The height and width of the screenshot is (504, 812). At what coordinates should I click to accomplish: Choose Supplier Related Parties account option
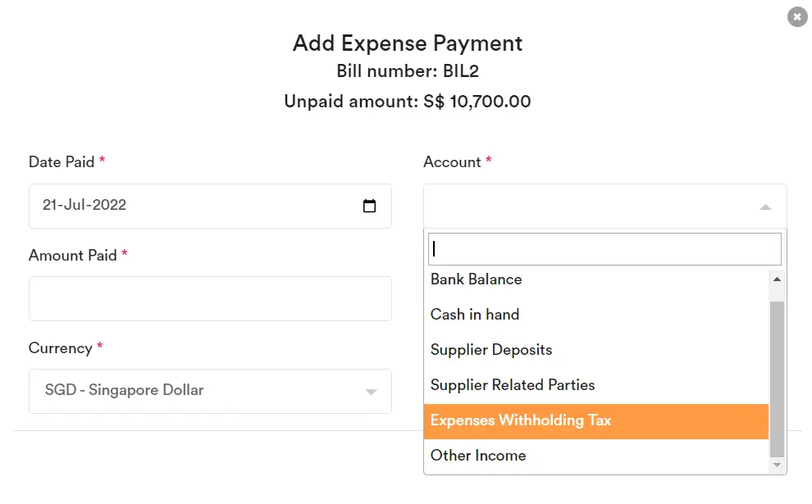coord(512,385)
